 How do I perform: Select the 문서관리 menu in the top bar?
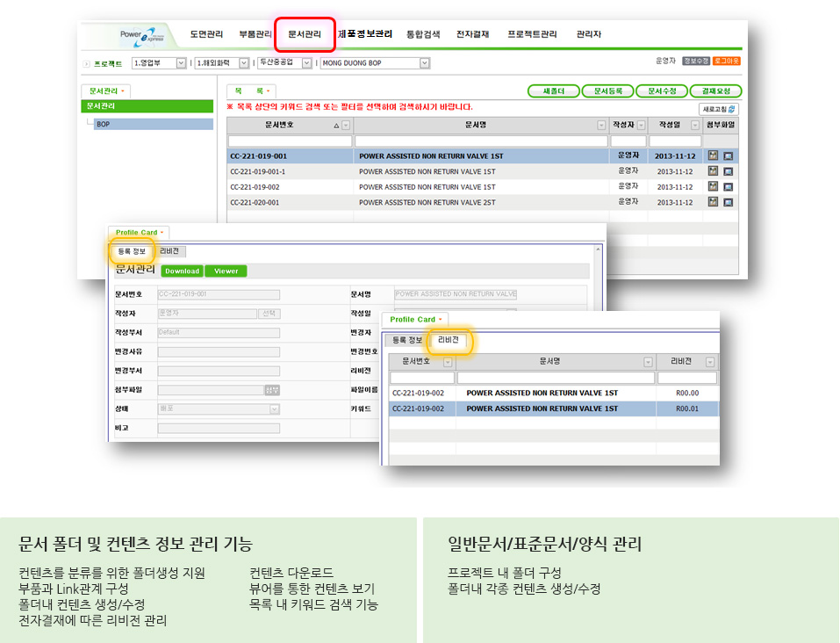pyautogui.click(x=305, y=35)
